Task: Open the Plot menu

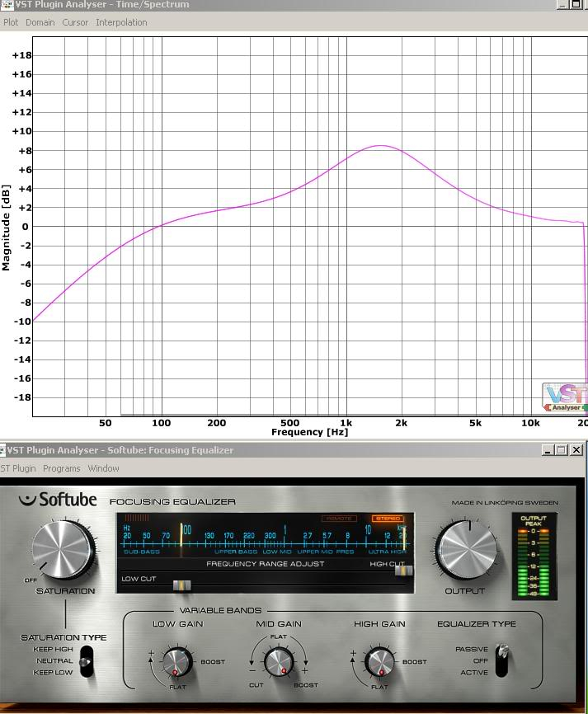Action: (11, 22)
